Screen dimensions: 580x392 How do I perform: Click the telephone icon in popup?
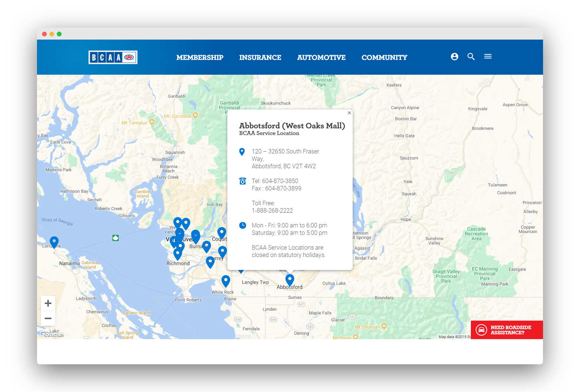pyautogui.click(x=243, y=181)
